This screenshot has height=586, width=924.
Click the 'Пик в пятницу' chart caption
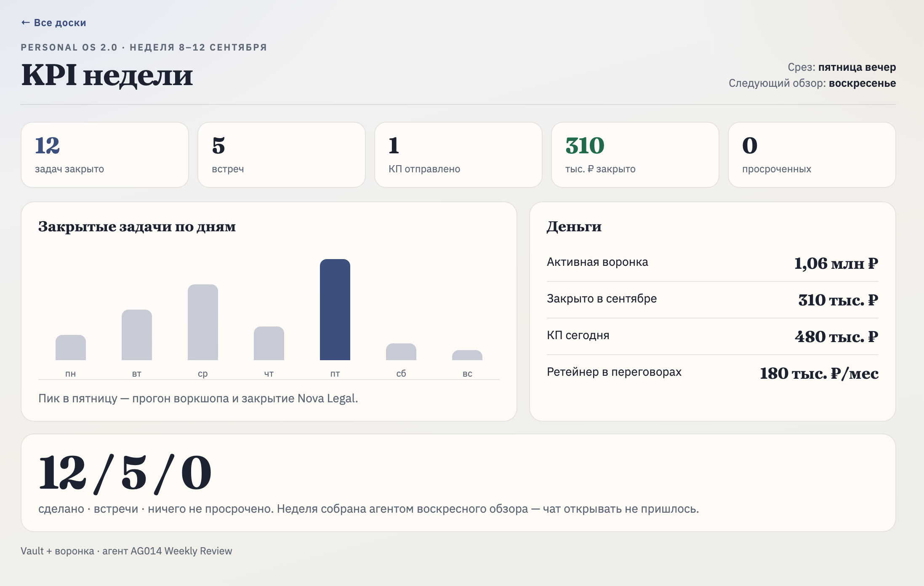pyautogui.click(x=198, y=399)
